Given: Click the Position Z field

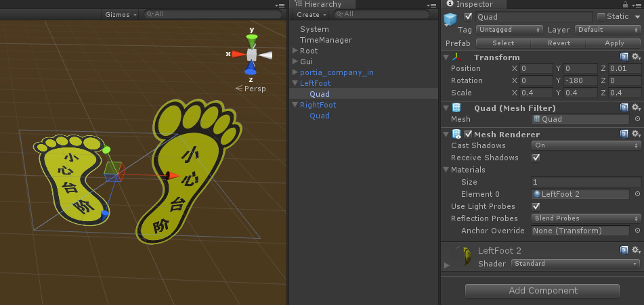Looking at the screenshot, I should click(624, 68).
